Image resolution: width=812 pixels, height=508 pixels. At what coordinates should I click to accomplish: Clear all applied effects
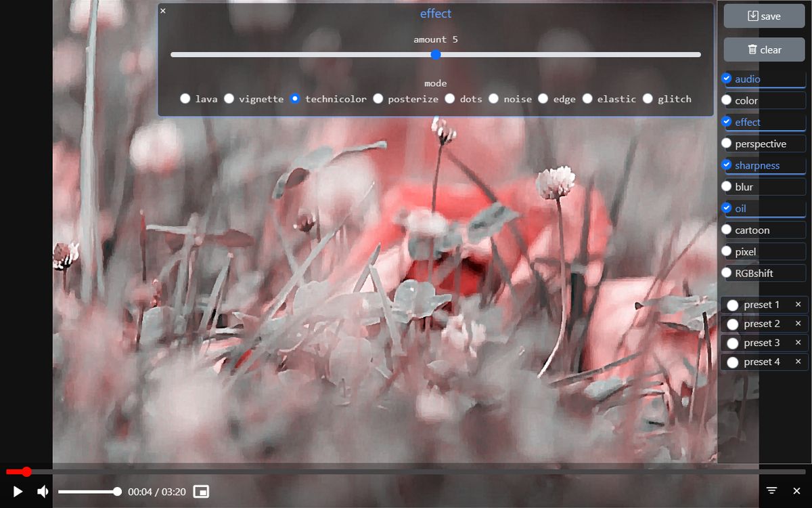click(x=763, y=49)
